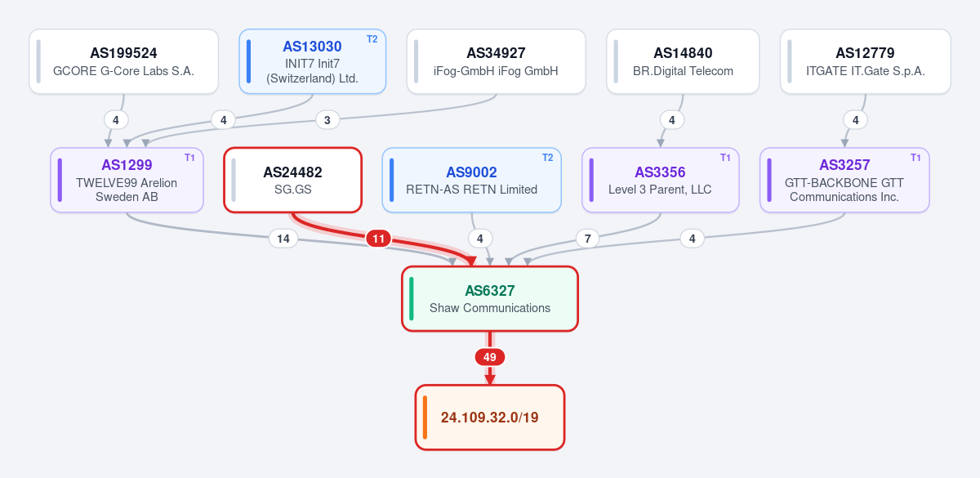
Task: Select the highlighted AS24482 SG.GS node
Action: click(292, 180)
